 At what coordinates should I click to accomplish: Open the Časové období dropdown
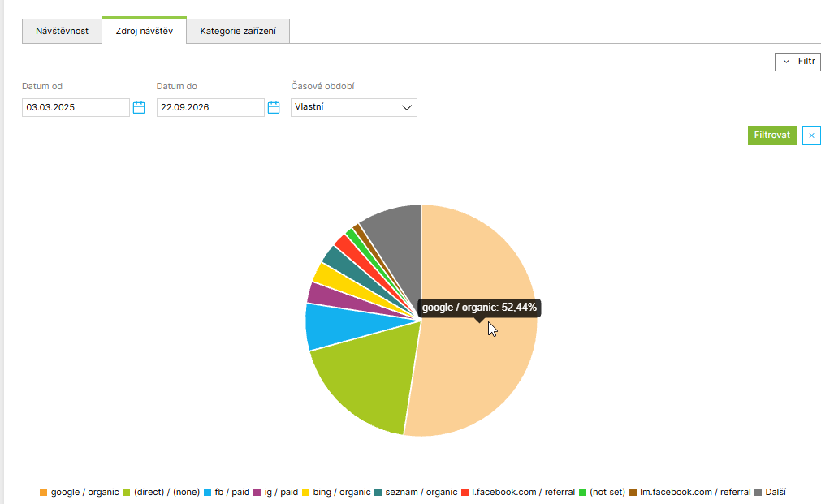(x=354, y=107)
